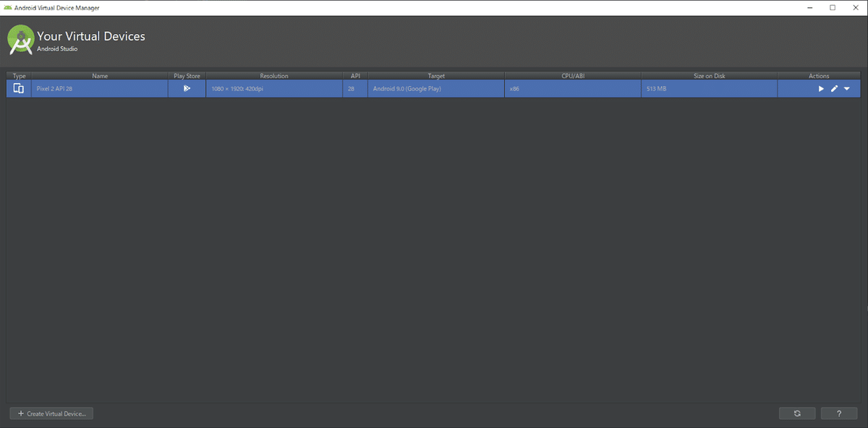Launch the Pixel 2 API 28 emulator
This screenshot has height=428, width=868.
point(821,89)
